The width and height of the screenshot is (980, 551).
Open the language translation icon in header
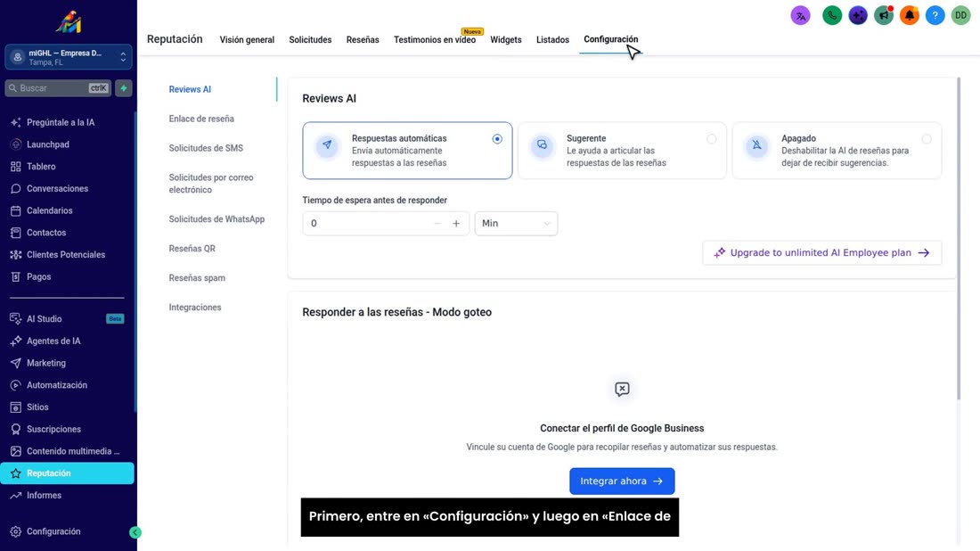pos(801,16)
